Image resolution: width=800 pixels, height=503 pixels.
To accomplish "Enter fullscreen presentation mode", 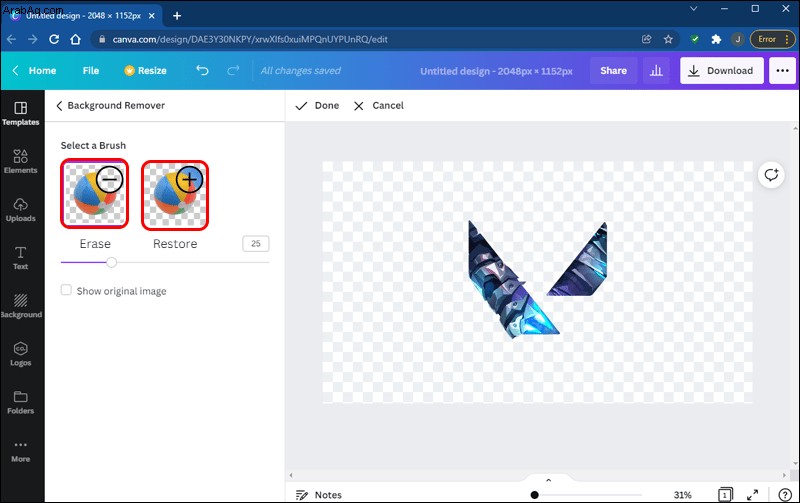I will [x=752, y=494].
